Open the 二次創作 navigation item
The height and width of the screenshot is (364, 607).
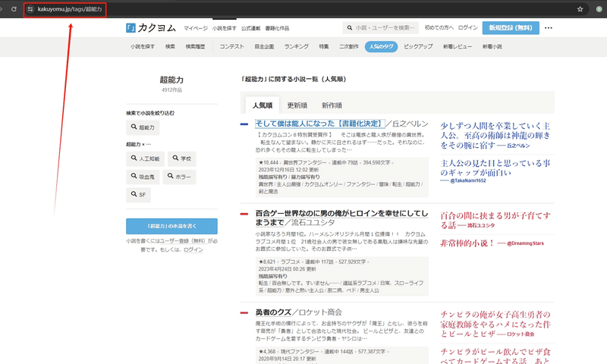click(x=349, y=46)
